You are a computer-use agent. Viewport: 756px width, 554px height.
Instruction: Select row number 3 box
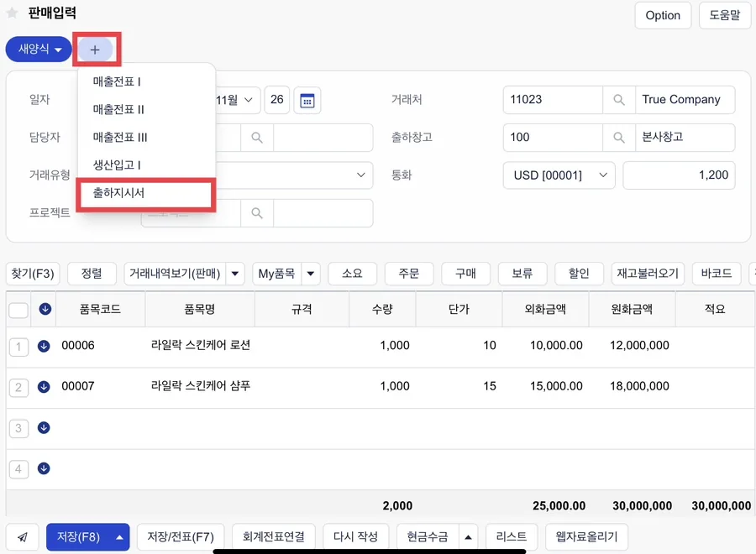tap(18, 428)
